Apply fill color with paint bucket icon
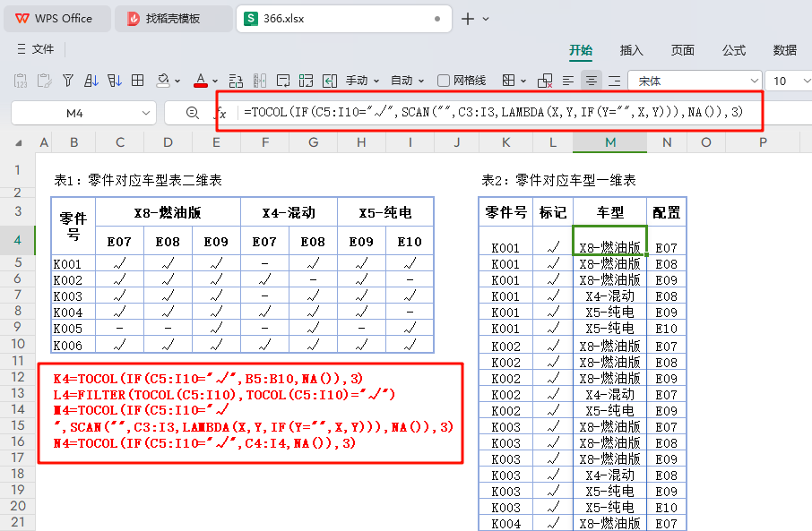 click(163, 81)
